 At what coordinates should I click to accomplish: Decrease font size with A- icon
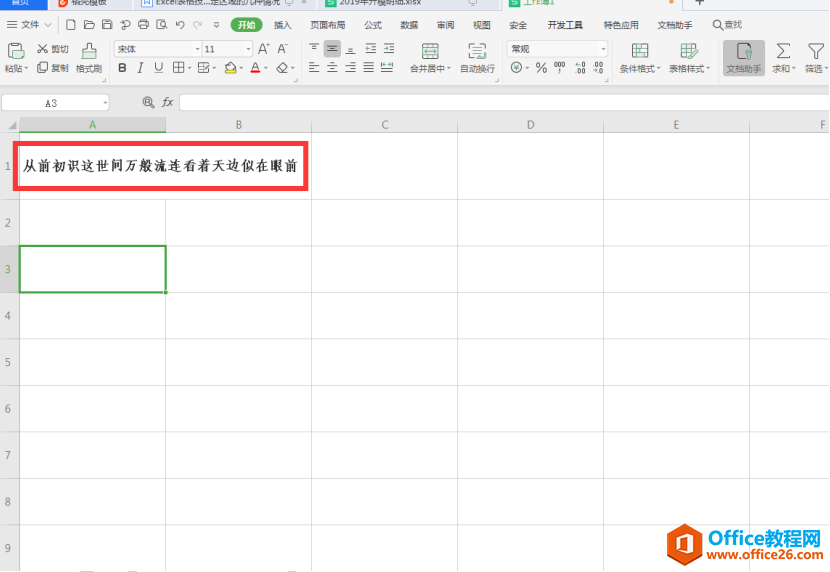pos(283,49)
